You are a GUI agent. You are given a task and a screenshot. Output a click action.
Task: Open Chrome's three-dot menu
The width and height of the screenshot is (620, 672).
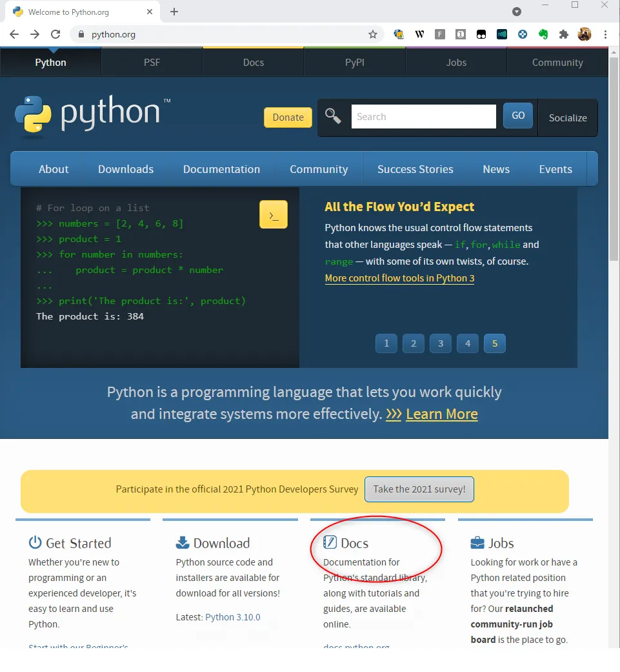[x=605, y=35]
